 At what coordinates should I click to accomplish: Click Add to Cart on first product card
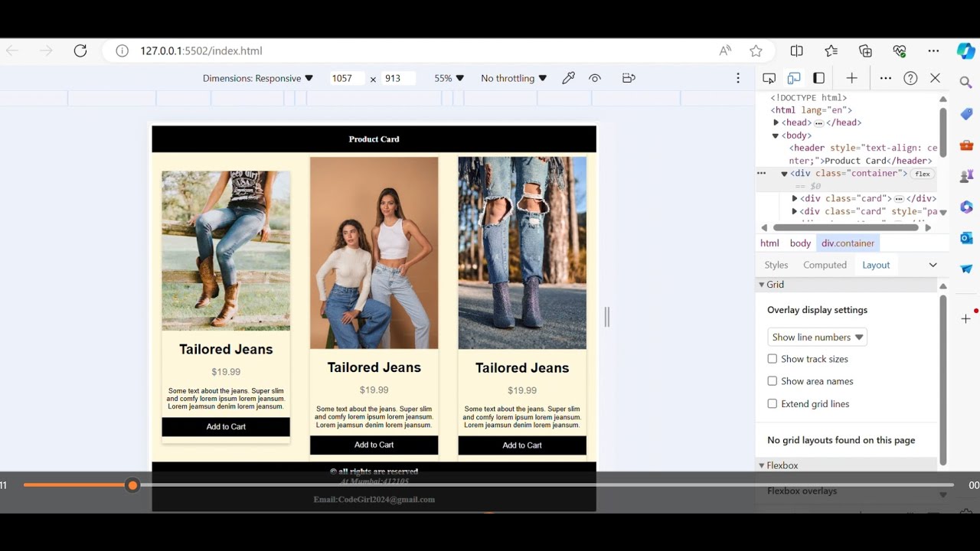tap(226, 427)
